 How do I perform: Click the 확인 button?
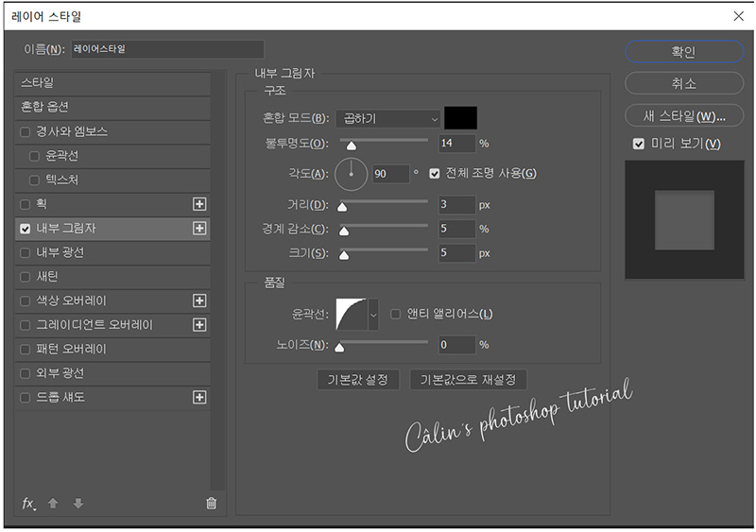(x=684, y=52)
